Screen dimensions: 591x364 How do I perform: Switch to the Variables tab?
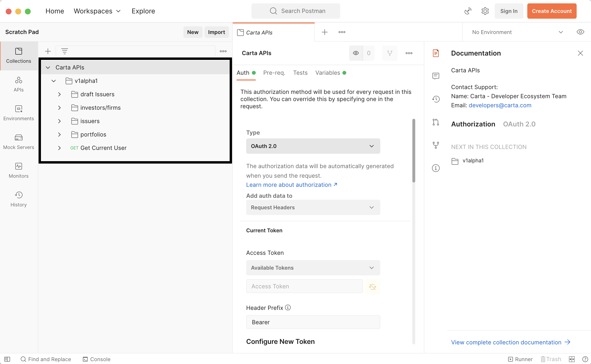point(328,73)
